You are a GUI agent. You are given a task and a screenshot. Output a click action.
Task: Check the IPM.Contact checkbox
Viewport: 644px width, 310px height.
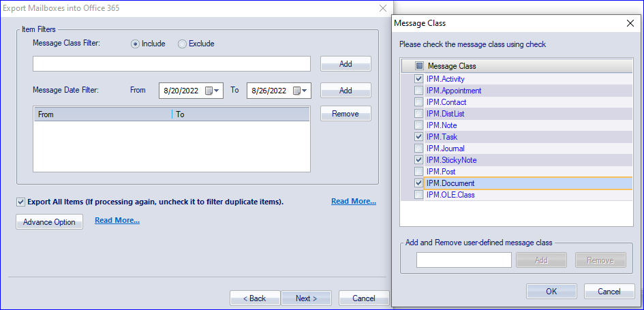(x=418, y=102)
